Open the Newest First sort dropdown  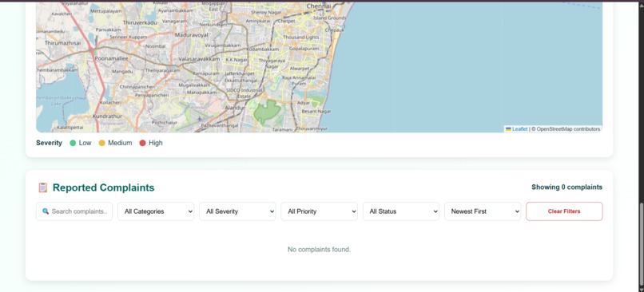point(483,211)
